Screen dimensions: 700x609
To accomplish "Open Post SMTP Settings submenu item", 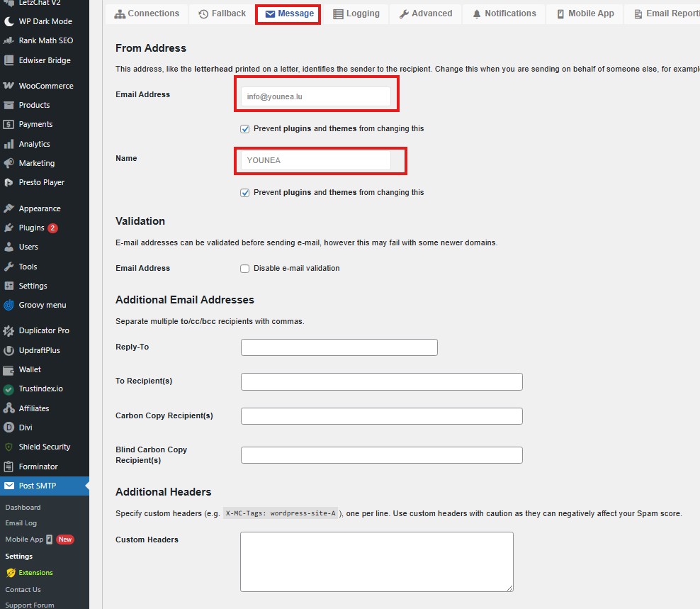I will coord(18,556).
